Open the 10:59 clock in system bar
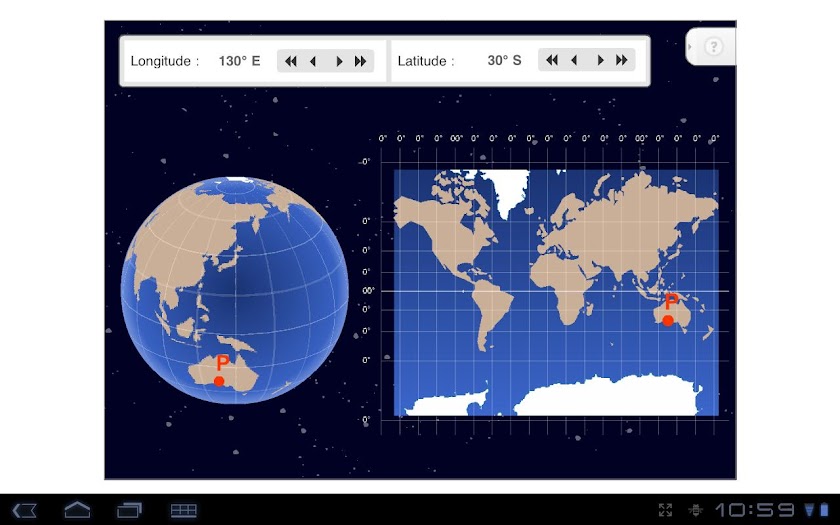 [x=755, y=509]
